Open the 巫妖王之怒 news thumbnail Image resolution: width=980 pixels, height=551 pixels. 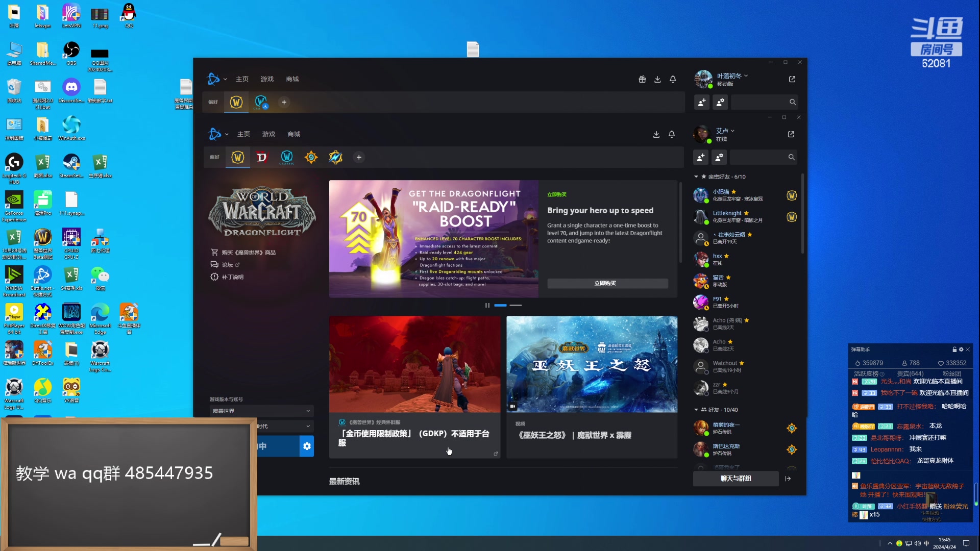(592, 364)
